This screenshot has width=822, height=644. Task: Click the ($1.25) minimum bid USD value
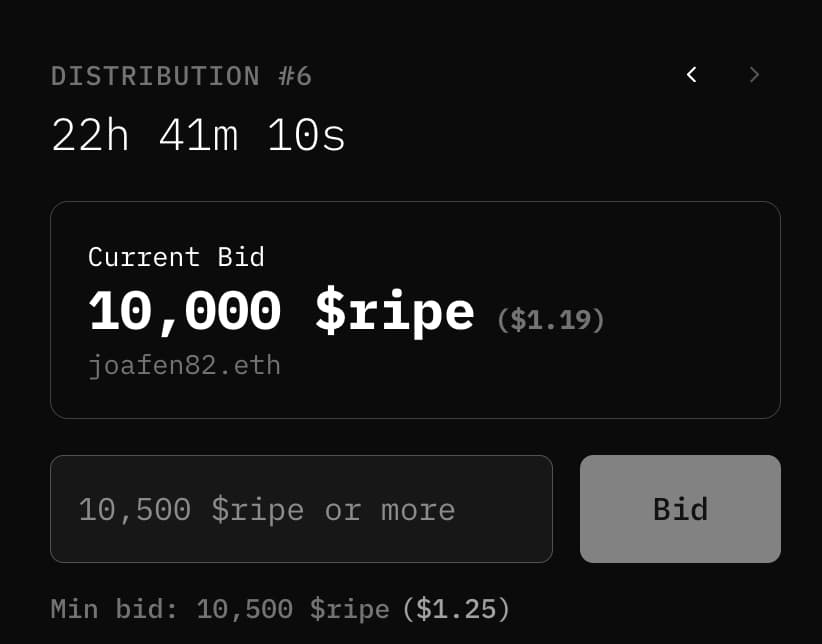click(x=456, y=608)
